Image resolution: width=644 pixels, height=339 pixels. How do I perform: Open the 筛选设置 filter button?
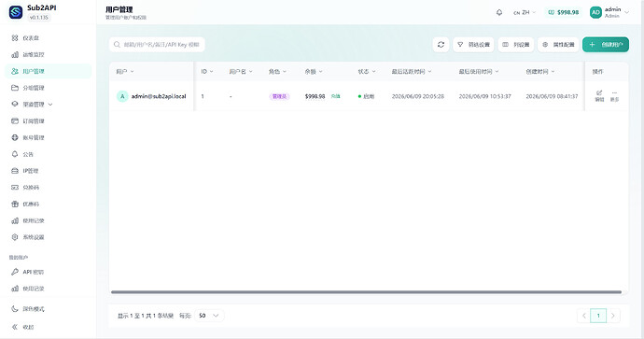tap(473, 45)
